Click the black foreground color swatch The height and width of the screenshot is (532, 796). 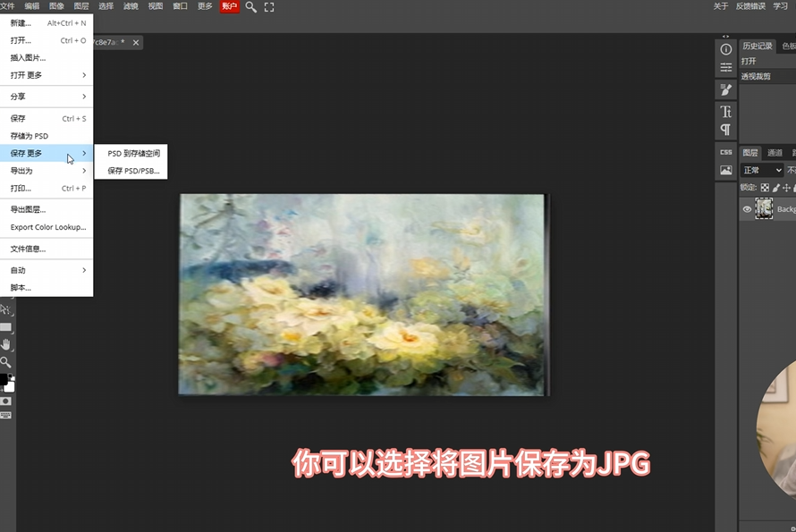pyautogui.click(x=3, y=379)
